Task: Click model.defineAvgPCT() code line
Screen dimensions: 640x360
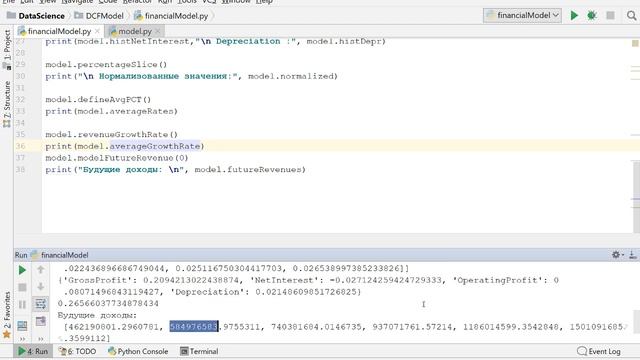Action: coord(98,100)
